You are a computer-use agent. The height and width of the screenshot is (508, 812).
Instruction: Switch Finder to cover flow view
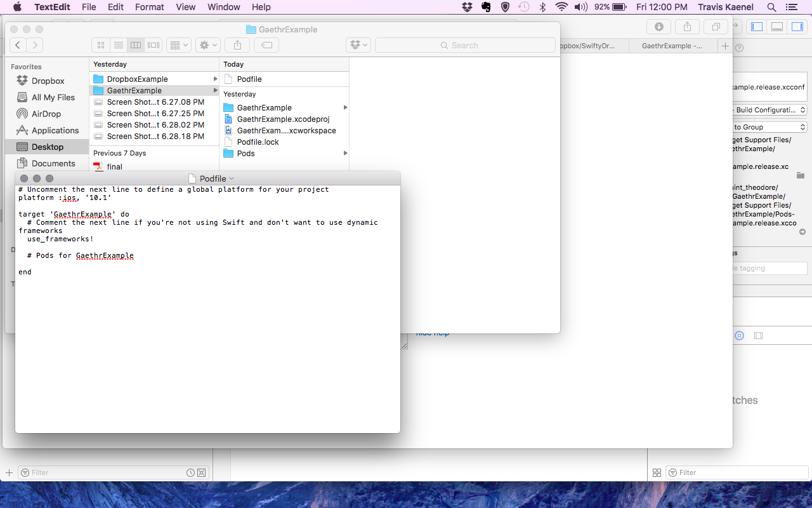[154, 45]
